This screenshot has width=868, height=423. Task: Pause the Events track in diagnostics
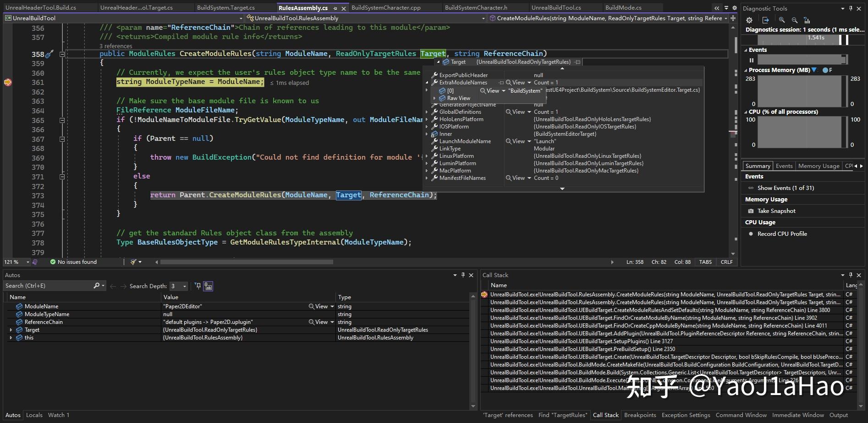coord(752,60)
